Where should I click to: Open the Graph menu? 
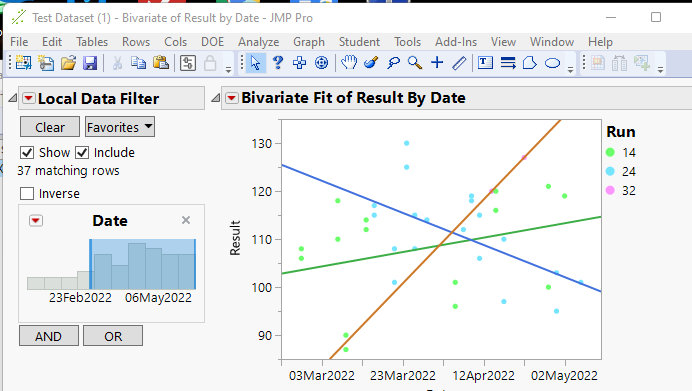pos(309,42)
